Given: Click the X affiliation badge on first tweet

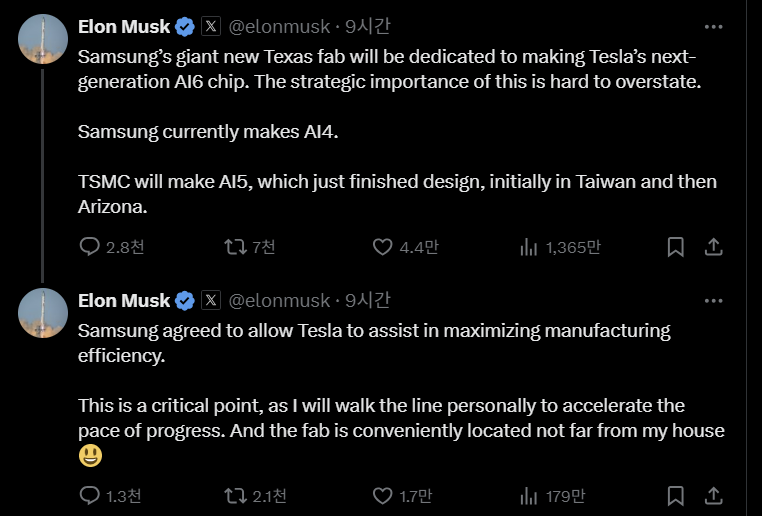Looking at the screenshot, I should pyautogui.click(x=211, y=27).
